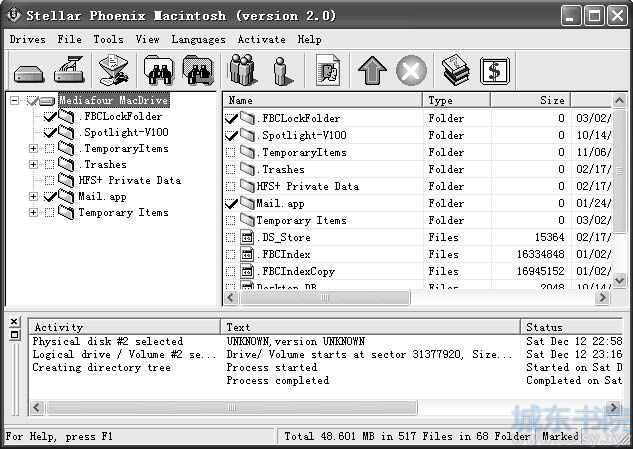Click file list horizontal scrollbar thumb
This screenshot has width=633, height=449.
tap(325, 298)
